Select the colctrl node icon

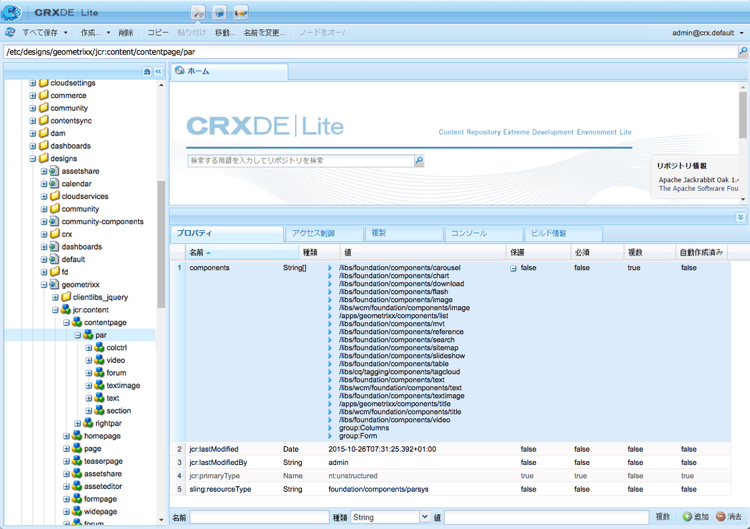tap(99, 347)
